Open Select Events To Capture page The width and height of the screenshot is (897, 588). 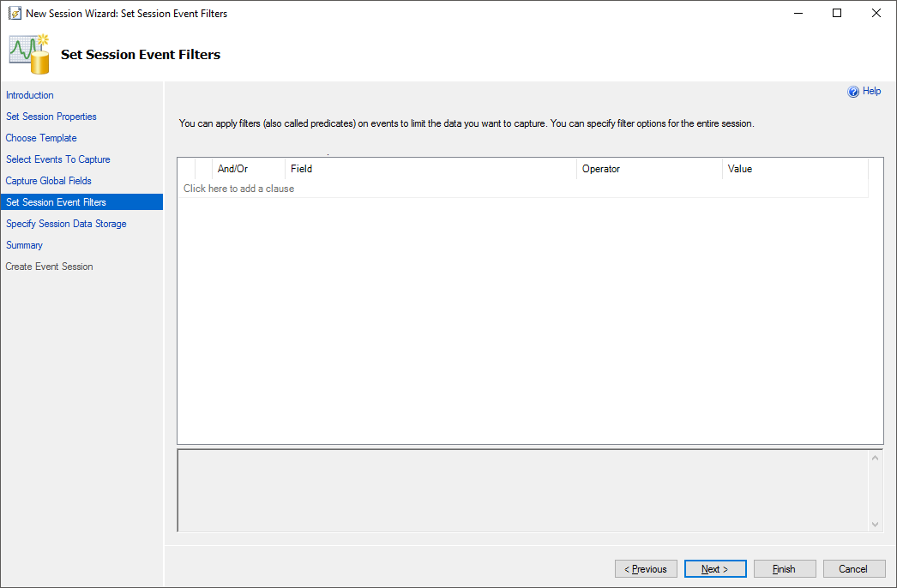(58, 159)
